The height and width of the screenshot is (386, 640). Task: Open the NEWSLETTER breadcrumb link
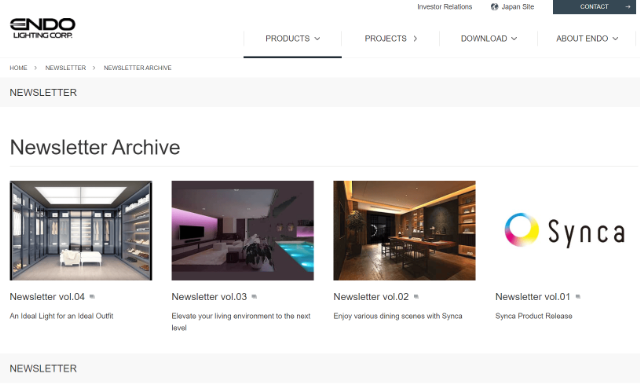point(66,68)
